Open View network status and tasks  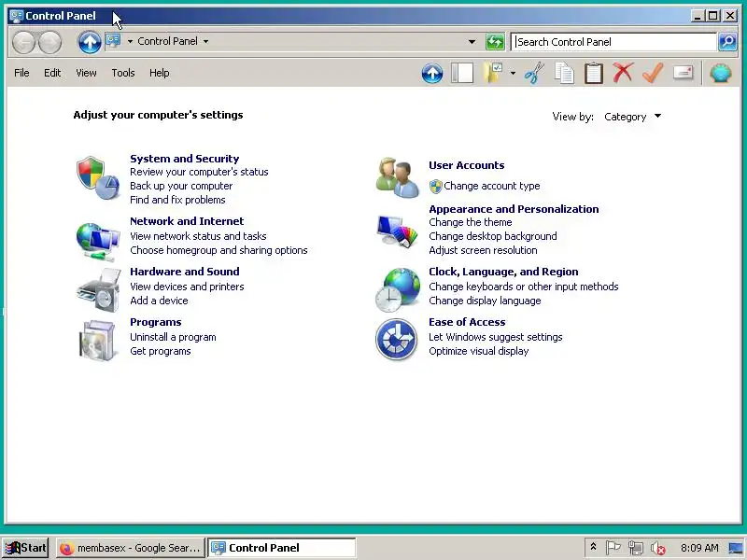[198, 236]
